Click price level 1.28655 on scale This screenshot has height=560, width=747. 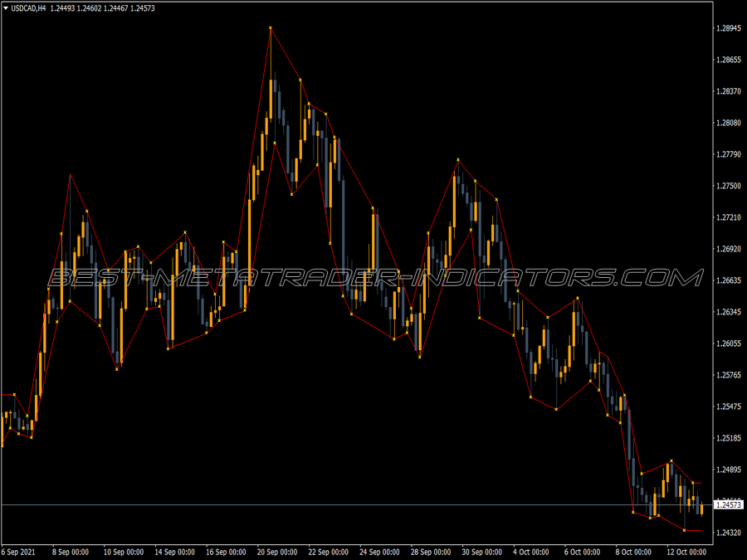coord(729,60)
